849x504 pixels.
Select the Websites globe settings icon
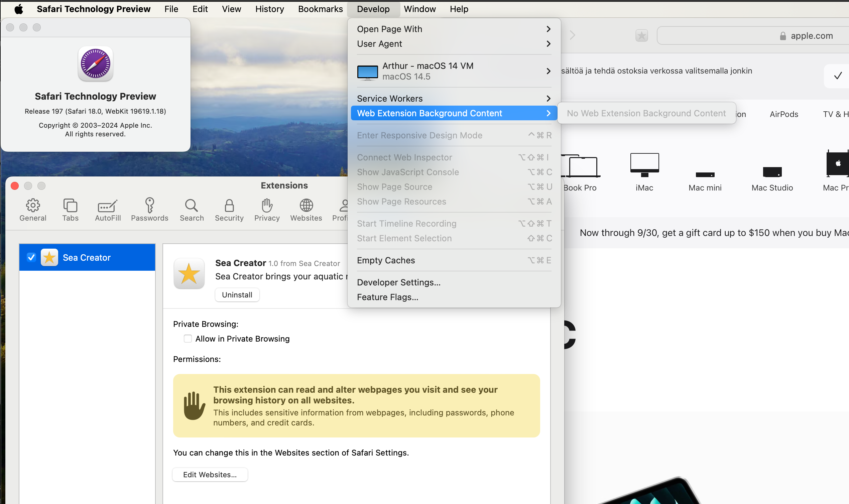coord(306,206)
